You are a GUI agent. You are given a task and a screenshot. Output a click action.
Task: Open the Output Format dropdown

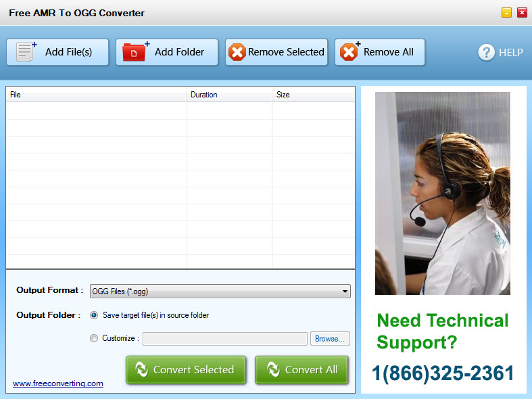220,291
